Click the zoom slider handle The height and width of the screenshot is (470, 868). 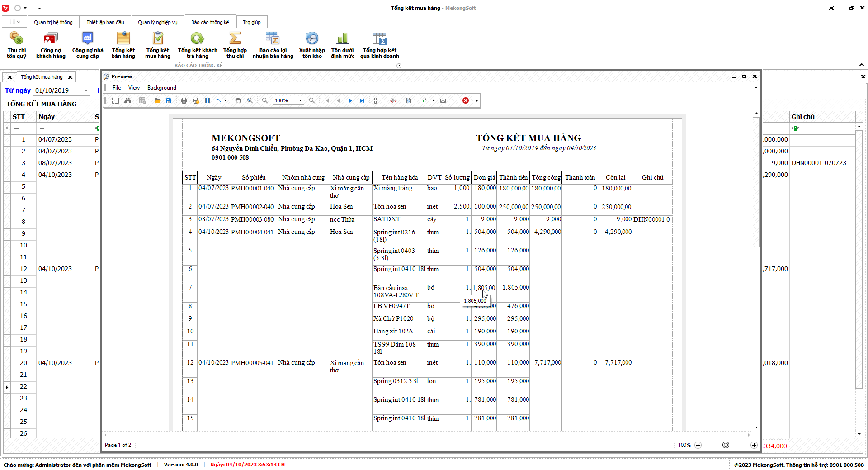click(x=726, y=445)
